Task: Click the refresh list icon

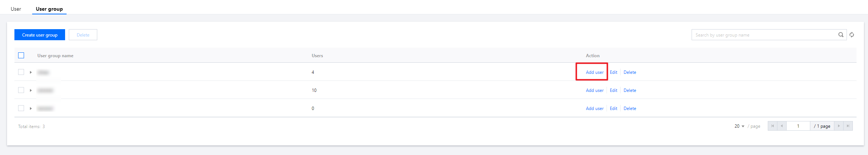Action: click(852, 35)
